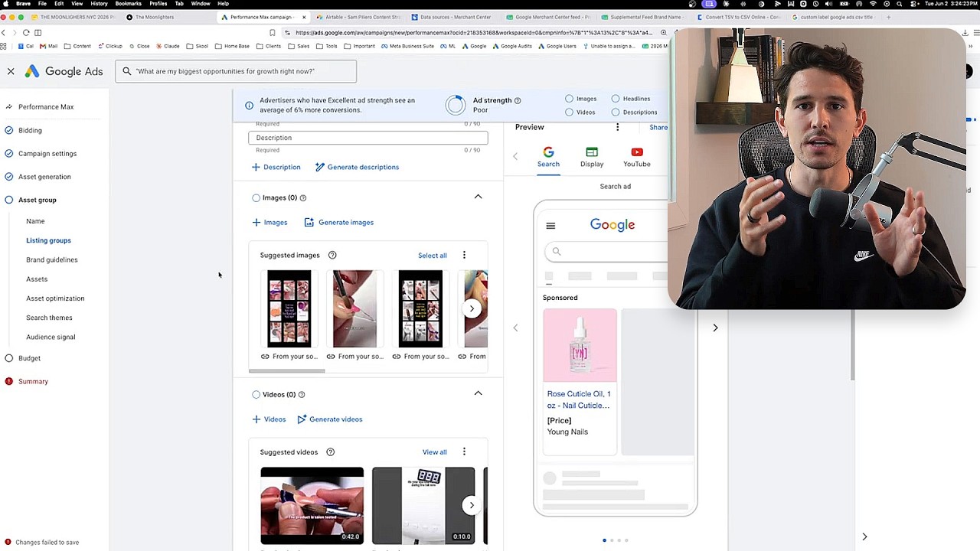The width and height of the screenshot is (980, 551).
Task: Click the bookmark page icon in the address bar
Action: tap(272, 32)
